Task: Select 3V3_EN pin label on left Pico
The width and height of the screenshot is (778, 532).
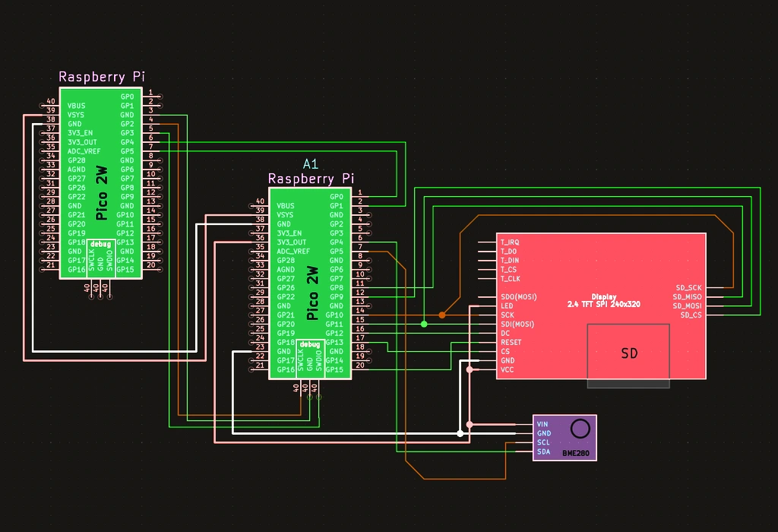Action: tap(81, 133)
